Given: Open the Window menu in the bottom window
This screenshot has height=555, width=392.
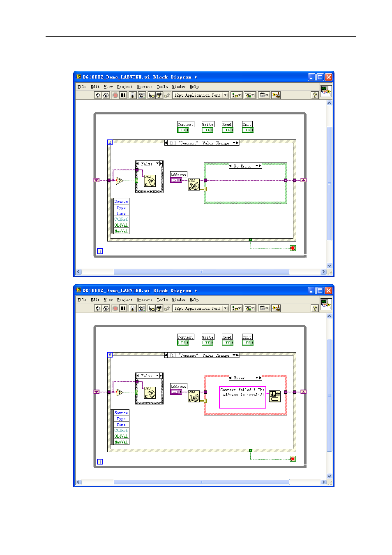Looking at the screenshot, I should pos(178,300).
